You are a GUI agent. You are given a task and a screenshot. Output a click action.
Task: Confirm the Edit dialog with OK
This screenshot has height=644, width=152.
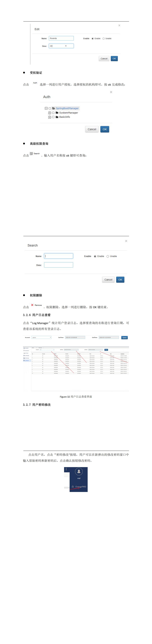coord(114,59)
